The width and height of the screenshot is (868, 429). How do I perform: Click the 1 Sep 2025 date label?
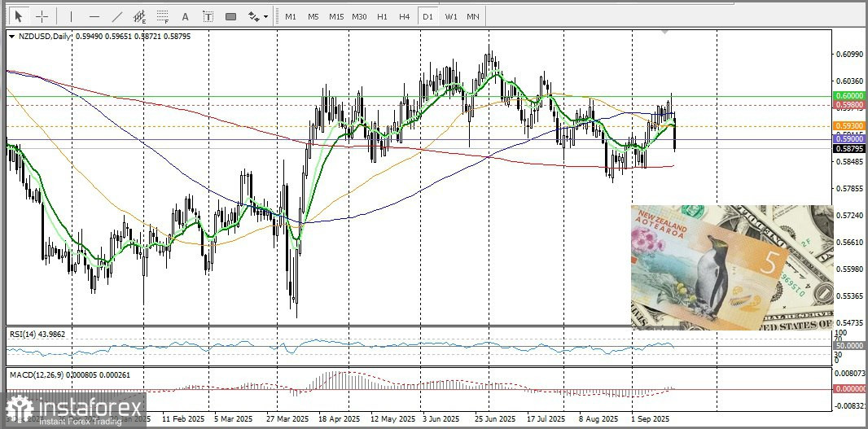651,419
